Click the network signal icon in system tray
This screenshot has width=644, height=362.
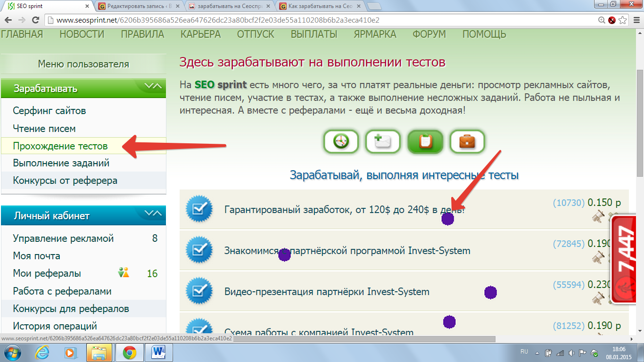coord(561,353)
